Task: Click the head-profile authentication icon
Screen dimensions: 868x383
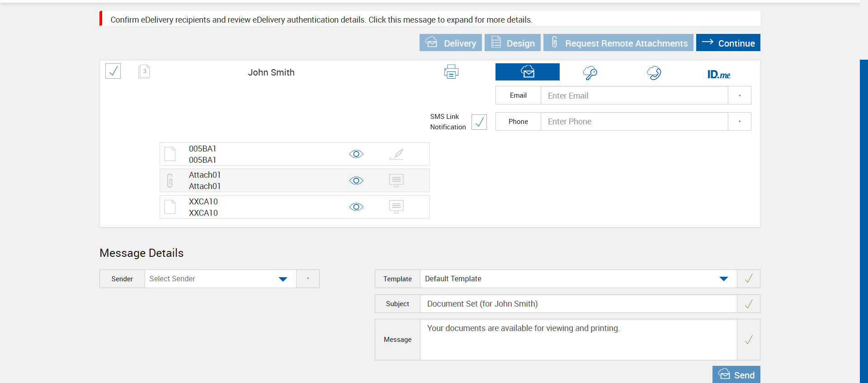Action: 654,73
